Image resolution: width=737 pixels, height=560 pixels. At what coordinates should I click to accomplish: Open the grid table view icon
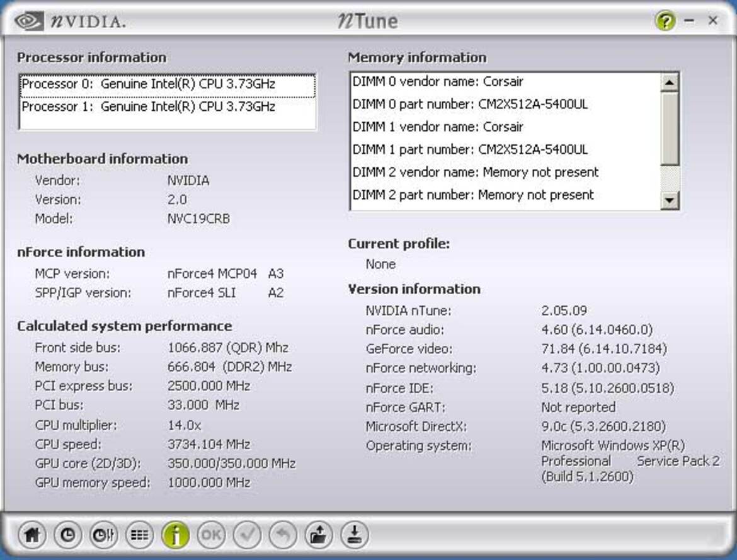click(x=139, y=535)
